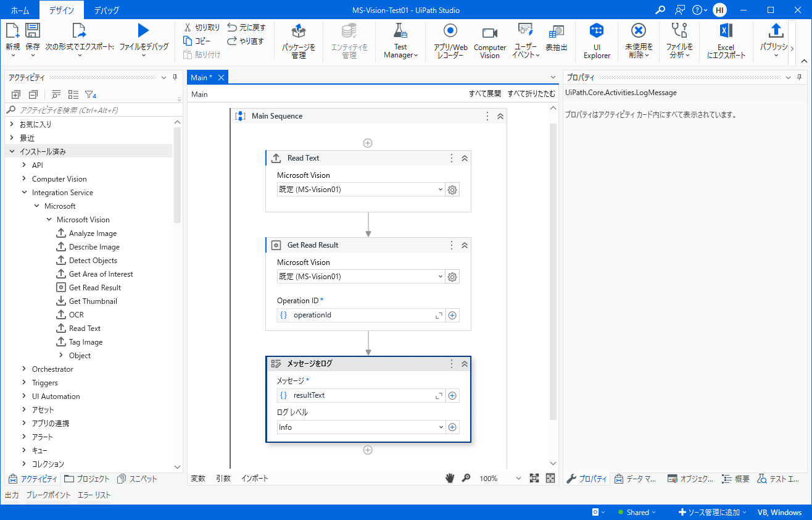Image resolution: width=812 pixels, height=520 pixels.
Task: Open the スニペット panel tab
Action: point(138,479)
